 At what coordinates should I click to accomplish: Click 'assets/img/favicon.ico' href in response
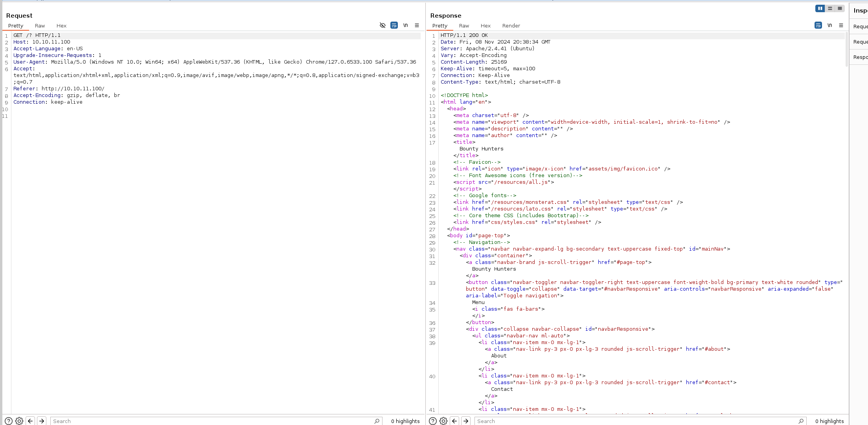pos(623,169)
